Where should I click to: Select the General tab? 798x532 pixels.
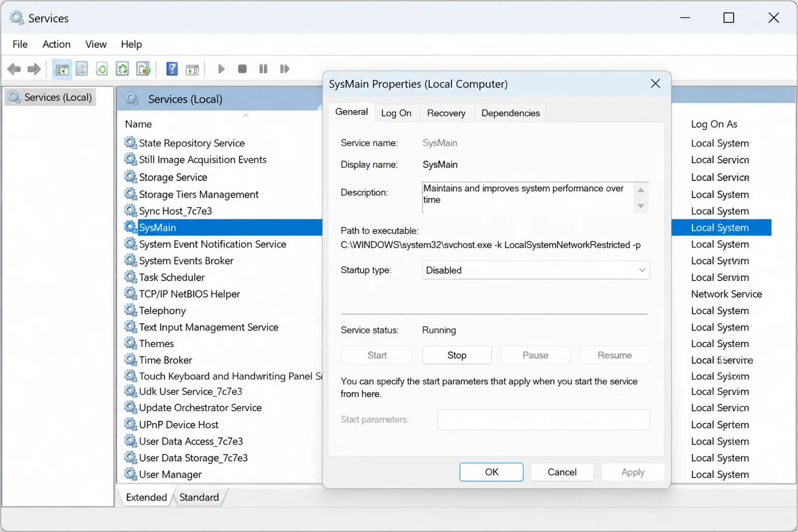[351, 112]
